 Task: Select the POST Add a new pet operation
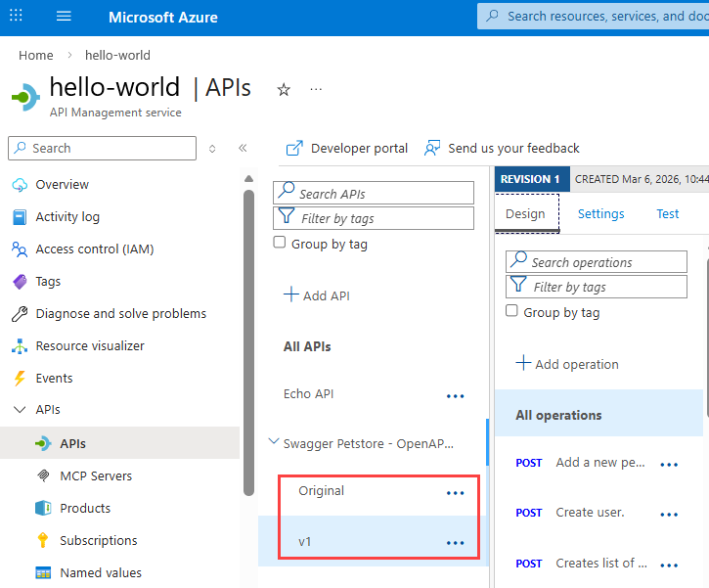pyautogui.click(x=598, y=462)
